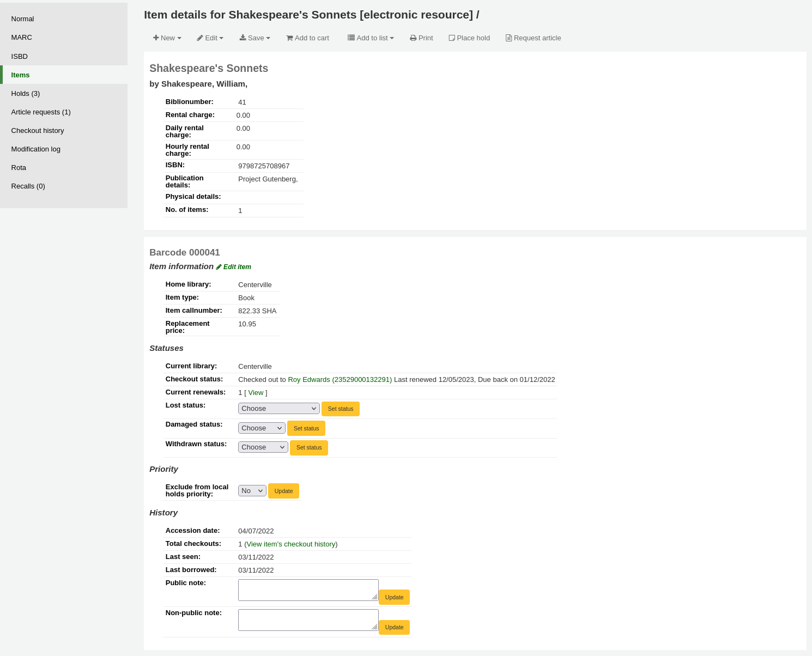
Task: Open the Rota tab
Action: pyautogui.click(x=64, y=167)
